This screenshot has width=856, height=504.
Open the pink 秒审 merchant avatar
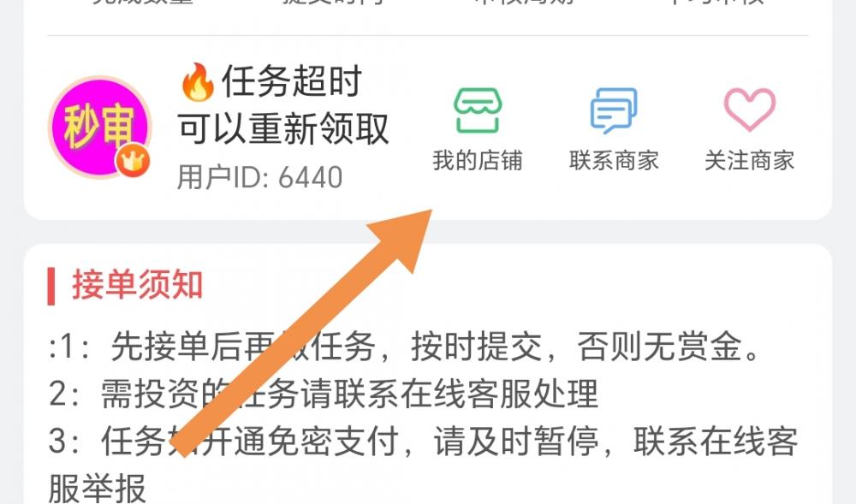99,127
